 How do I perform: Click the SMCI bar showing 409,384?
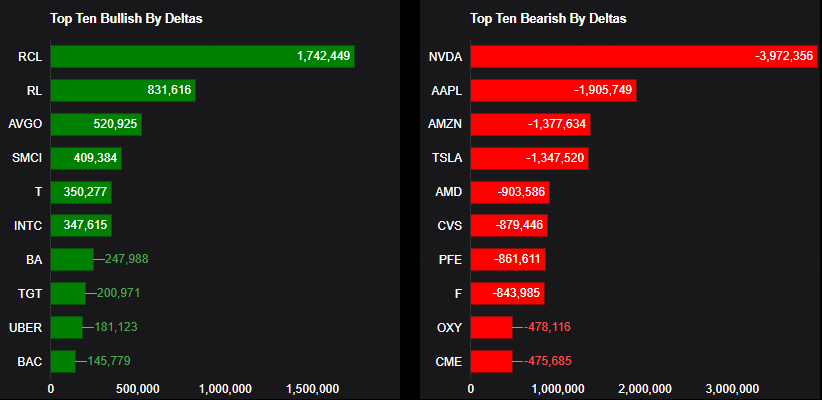click(86, 158)
